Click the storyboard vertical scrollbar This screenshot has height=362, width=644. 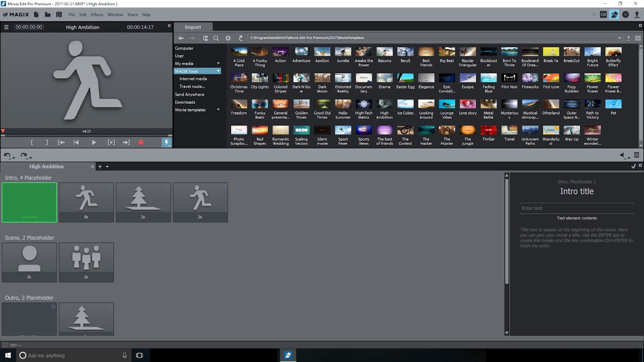click(507, 231)
